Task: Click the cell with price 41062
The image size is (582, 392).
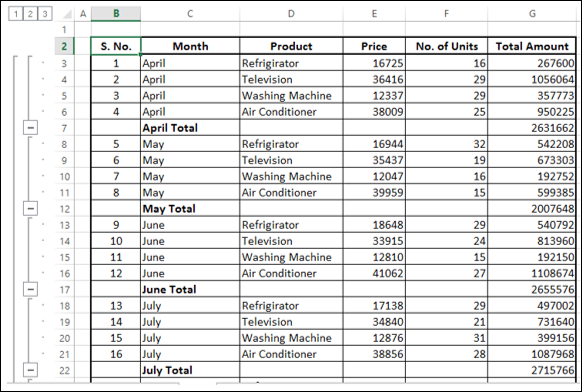Action: [374, 273]
